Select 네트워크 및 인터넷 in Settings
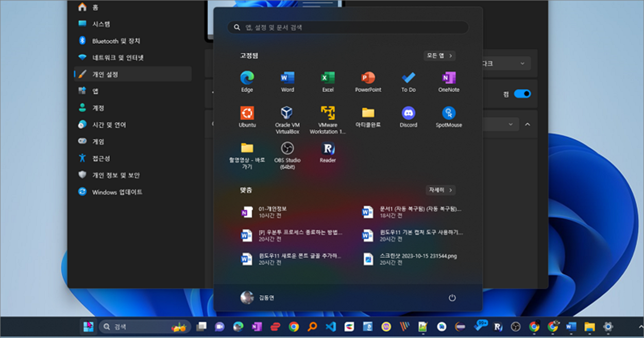Viewport: 644px width, 338px height. coord(133,57)
